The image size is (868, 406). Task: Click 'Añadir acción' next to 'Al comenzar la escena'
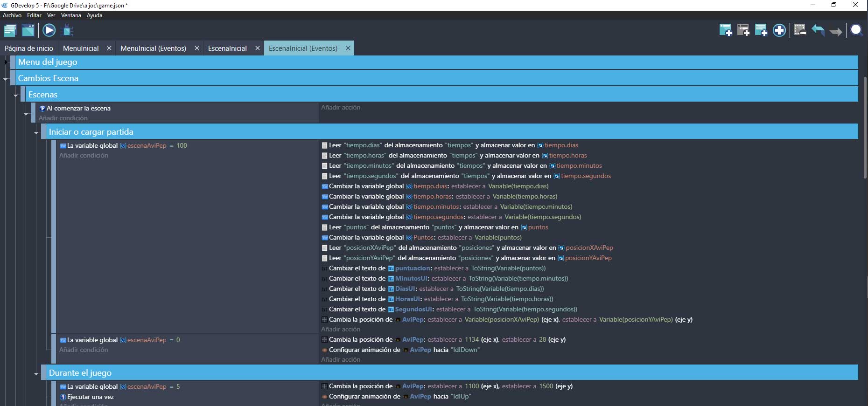click(x=341, y=108)
